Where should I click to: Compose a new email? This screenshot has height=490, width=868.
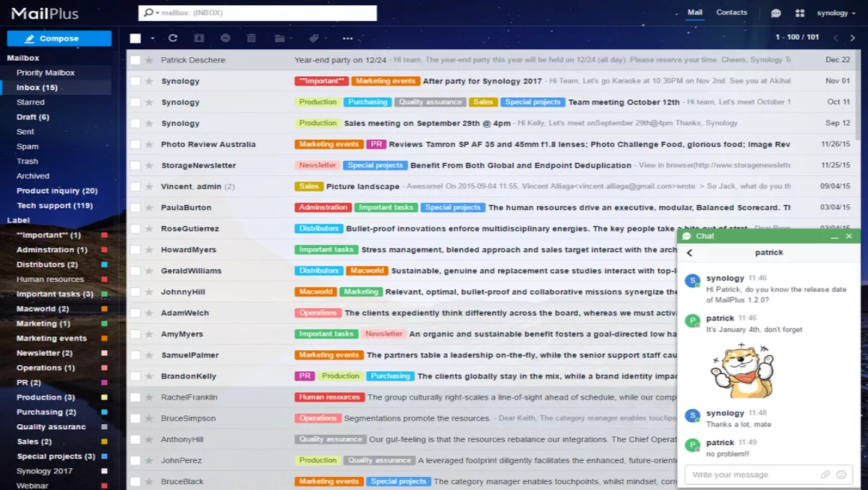[x=59, y=38]
